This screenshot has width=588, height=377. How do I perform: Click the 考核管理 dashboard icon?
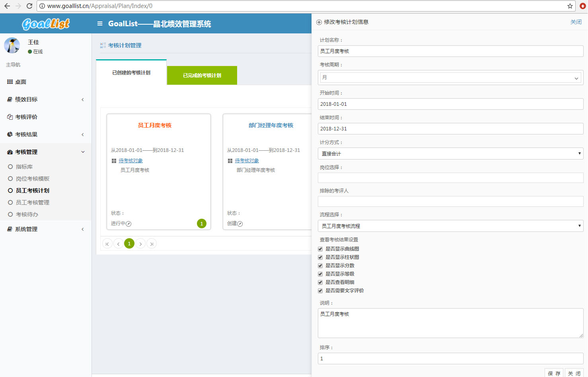coord(10,152)
